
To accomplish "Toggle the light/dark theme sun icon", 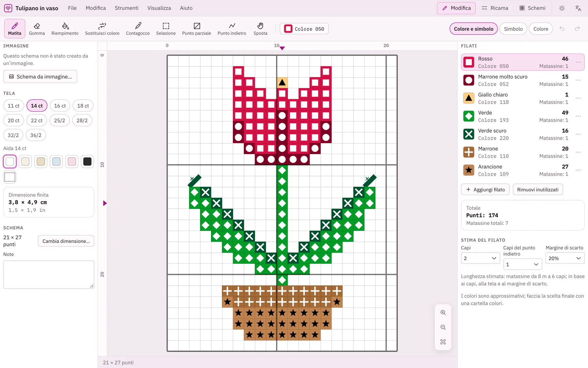I will (x=562, y=8).
